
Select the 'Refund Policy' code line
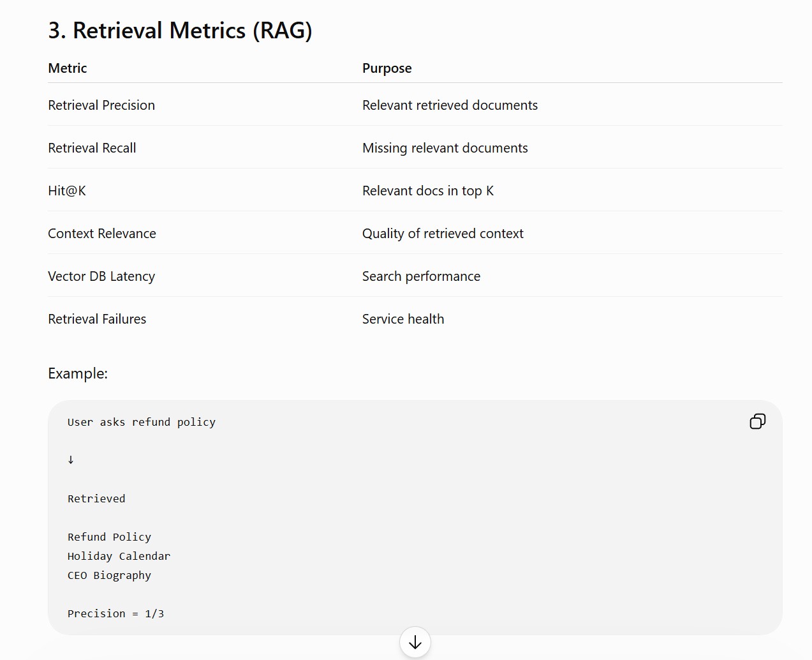click(x=109, y=537)
